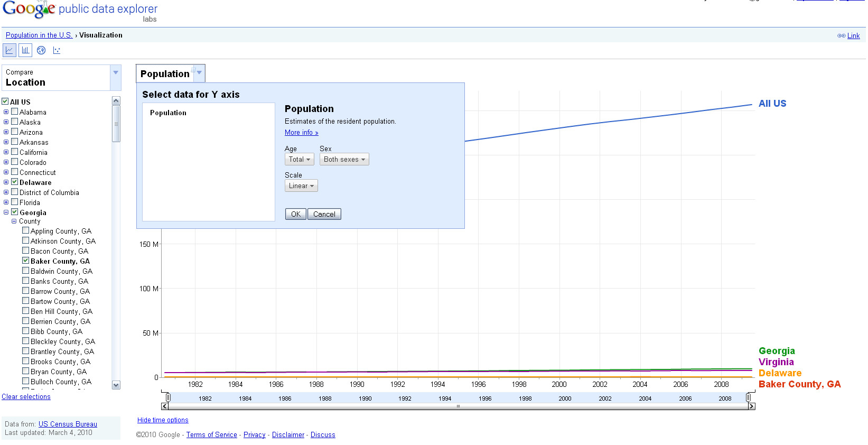Uncheck the Georgia checkbox
The height and width of the screenshot is (445, 868).
[x=15, y=212]
